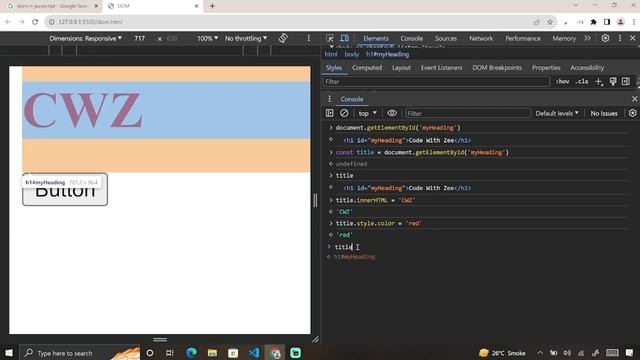Toggle the device toolbar icon
Image resolution: width=640 pixels, height=360 pixels.
345,38
